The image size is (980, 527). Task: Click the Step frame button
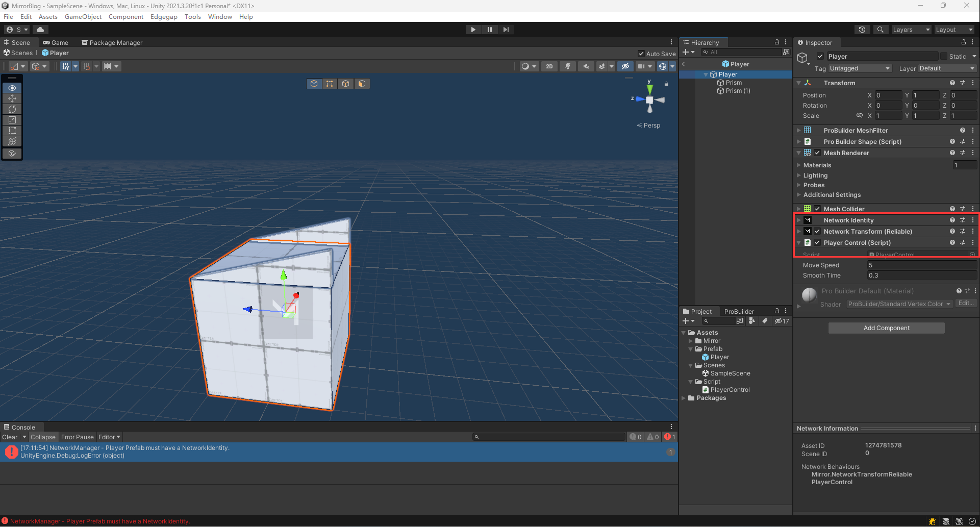pyautogui.click(x=506, y=30)
